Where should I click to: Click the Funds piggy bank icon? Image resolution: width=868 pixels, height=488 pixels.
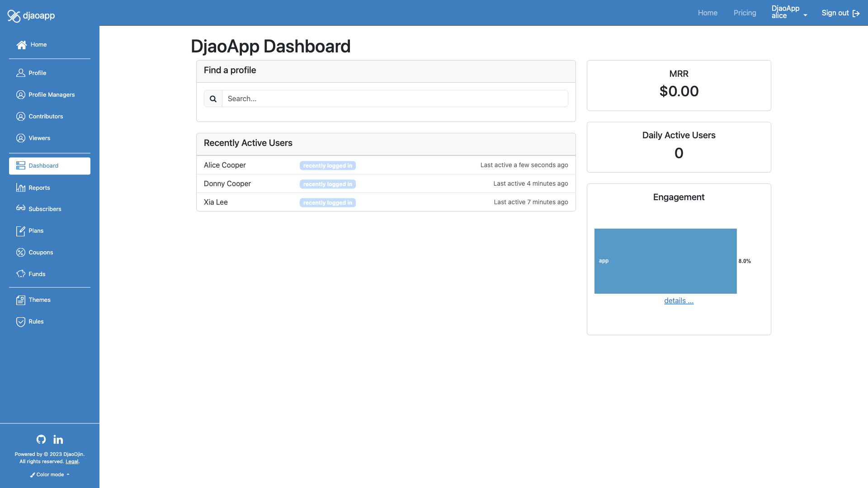tap(21, 274)
